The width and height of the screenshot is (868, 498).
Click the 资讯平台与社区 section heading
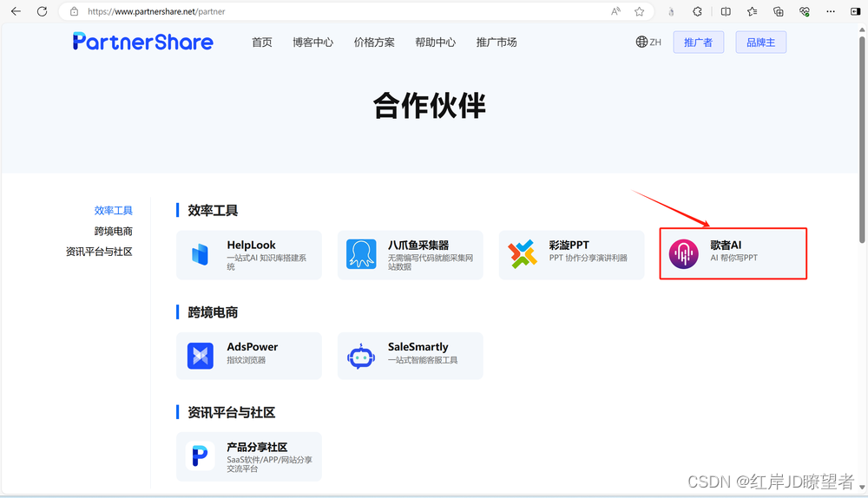(x=232, y=412)
